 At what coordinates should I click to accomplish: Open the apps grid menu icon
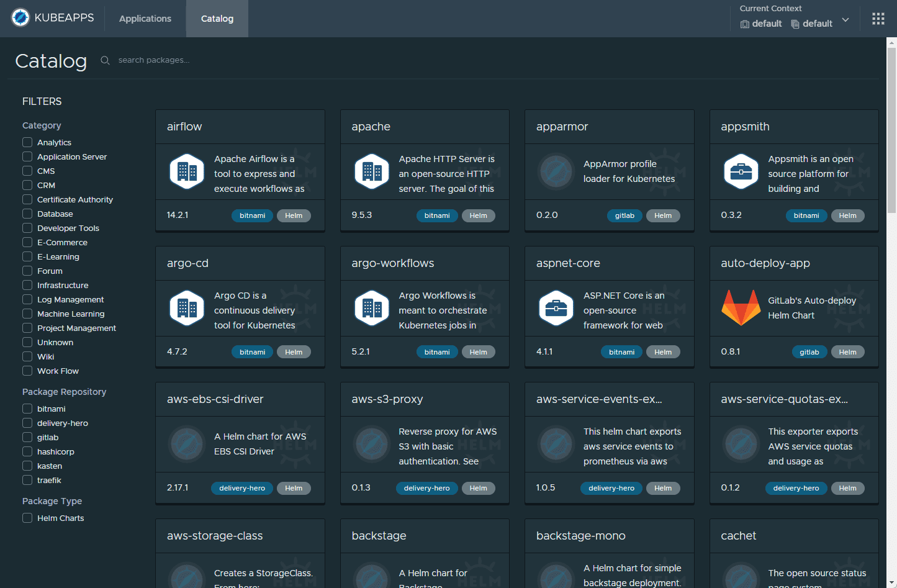878,19
